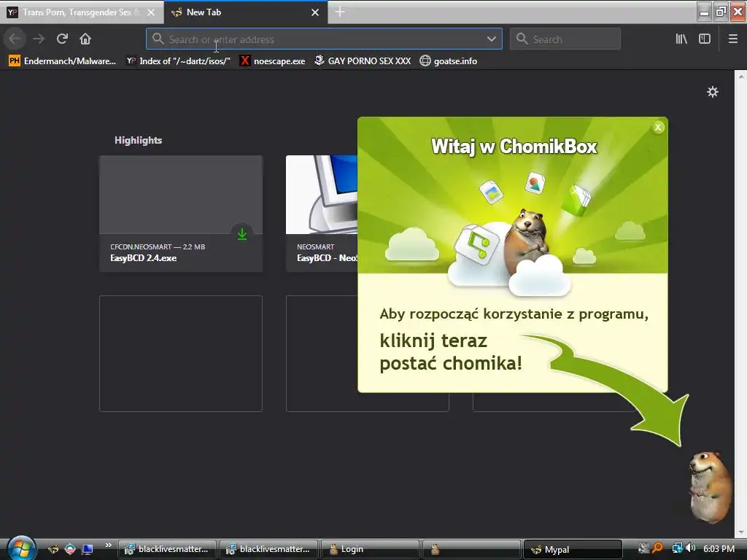Image resolution: width=747 pixels, height=560 pixels.
Task: Close the New Tab tab
Action: 315,12
